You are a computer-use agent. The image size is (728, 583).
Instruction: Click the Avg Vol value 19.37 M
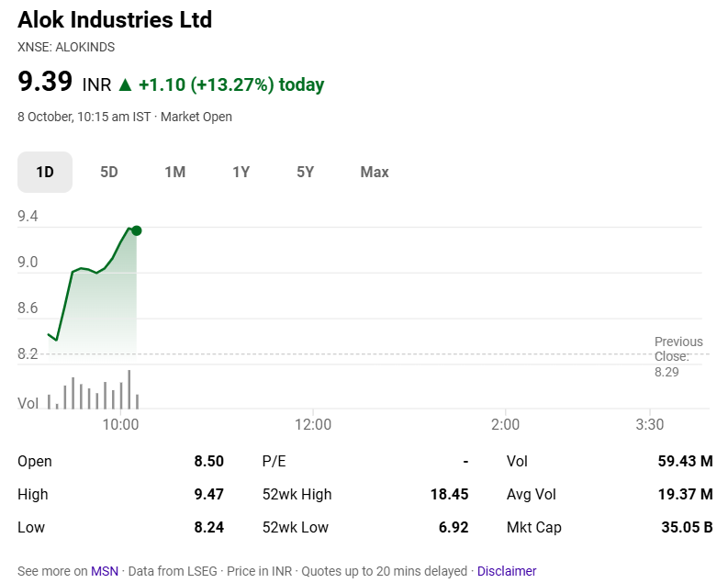685,494
